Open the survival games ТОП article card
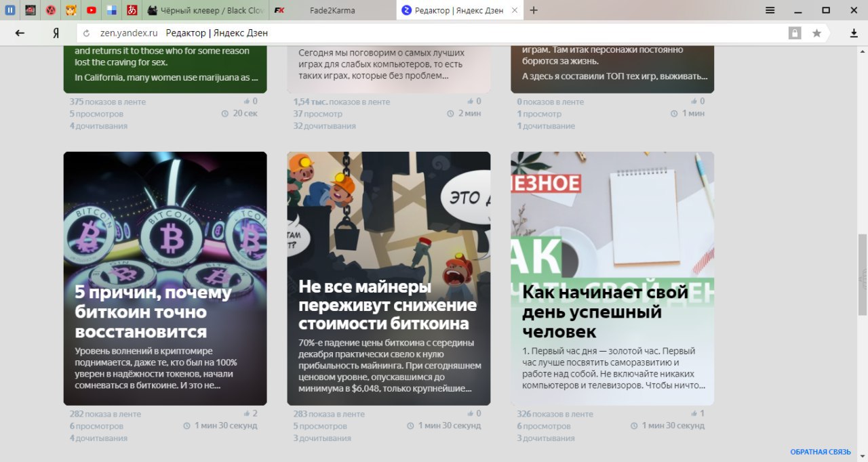This screenshot has height=462, width=868. pos(612,69)
